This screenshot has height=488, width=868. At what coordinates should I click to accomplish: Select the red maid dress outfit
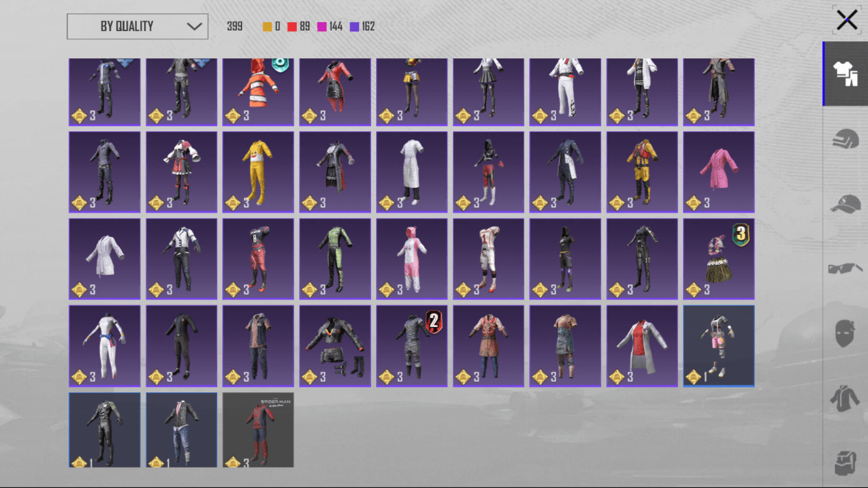181,172
